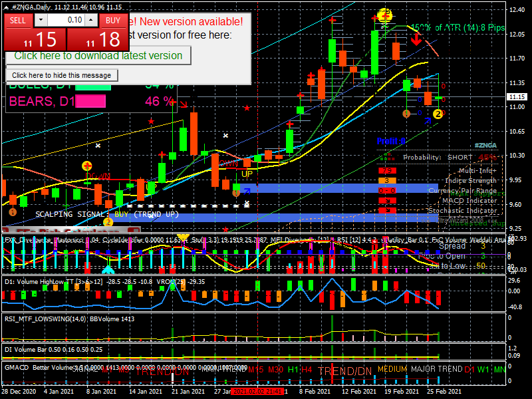Click the red 'M15' timeframe label

(255, 370)
